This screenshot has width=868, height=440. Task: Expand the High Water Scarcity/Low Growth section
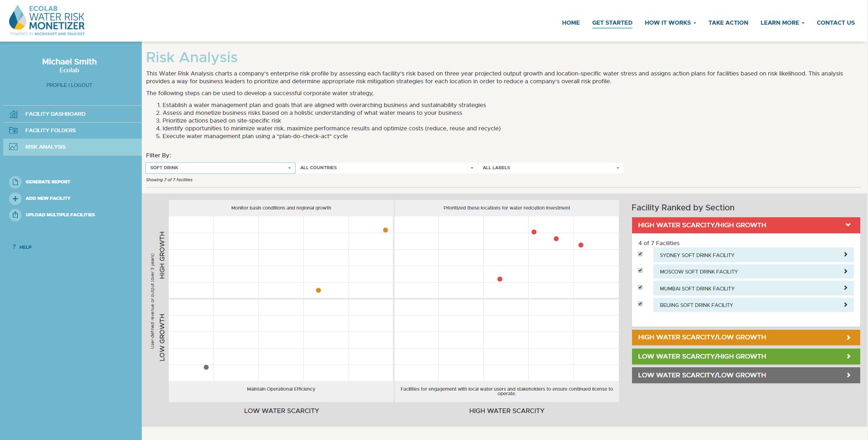coord(746,338)
